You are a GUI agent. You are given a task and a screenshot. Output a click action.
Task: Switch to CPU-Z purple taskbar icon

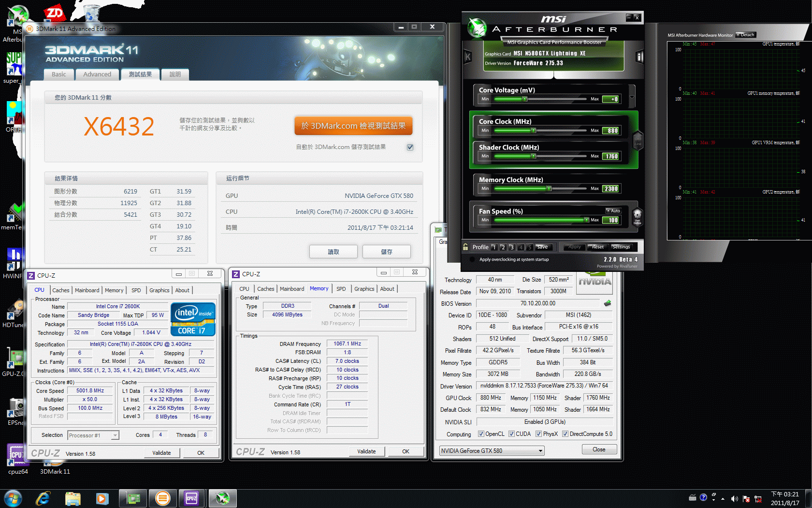[x=192, y=498]
